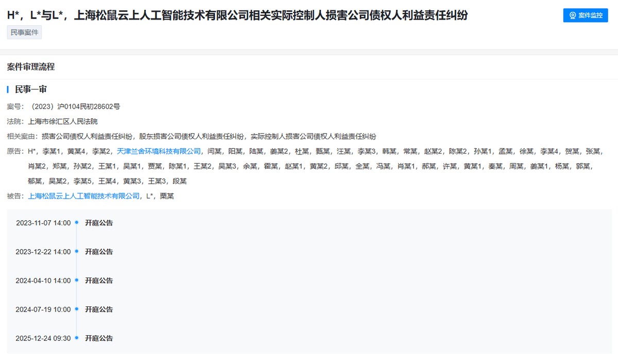
Task: Select the 民事案件 tag
Action: coord(24,32)
